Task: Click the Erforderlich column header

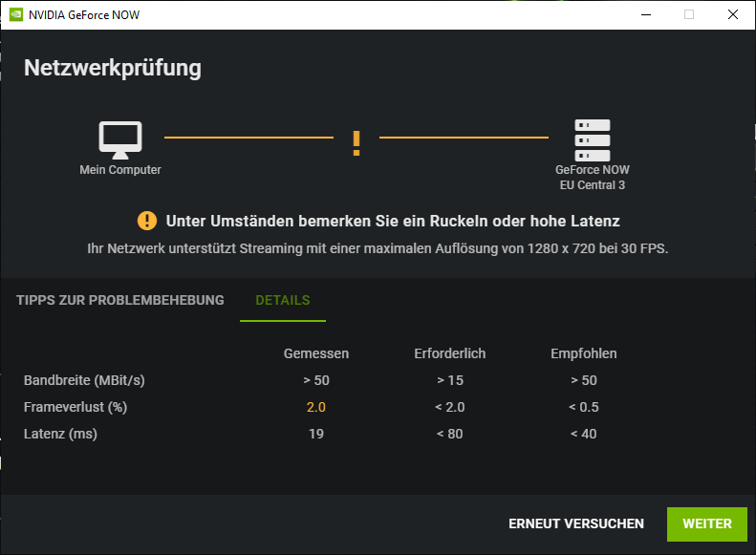Action: pos(450,353)
